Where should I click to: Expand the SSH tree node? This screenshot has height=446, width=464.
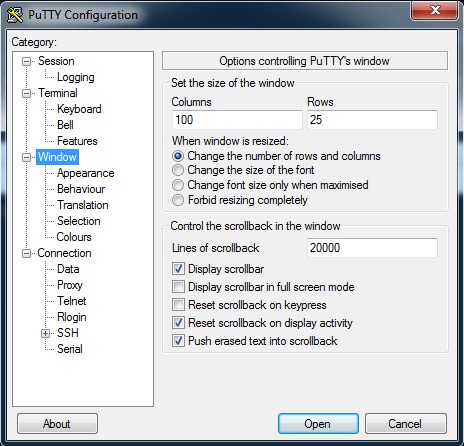coord(46,333)
